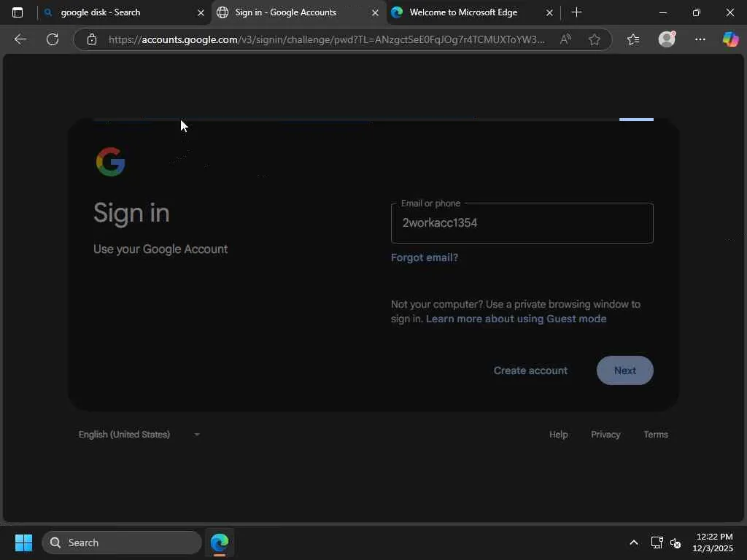Open the Help link in footer
This screenshot has height=560, width=747.
pyautogui.click(x=558, y=435)
